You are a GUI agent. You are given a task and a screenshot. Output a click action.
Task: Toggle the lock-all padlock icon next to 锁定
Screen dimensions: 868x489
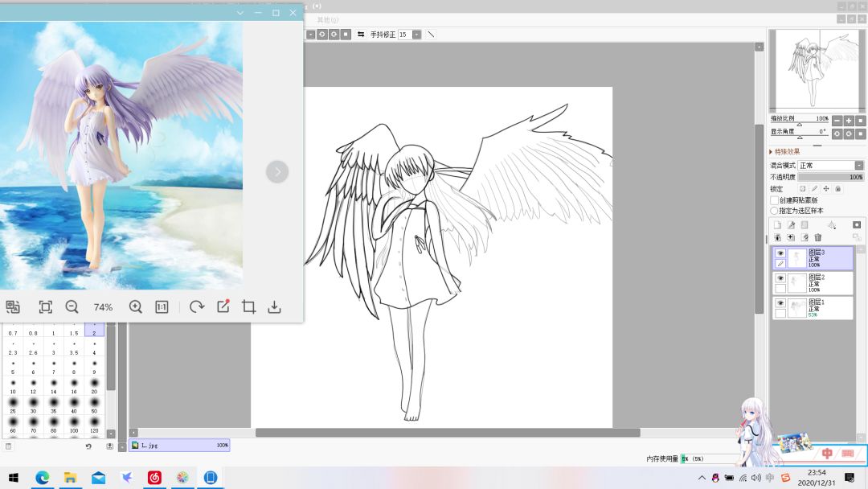pos(837,189)
